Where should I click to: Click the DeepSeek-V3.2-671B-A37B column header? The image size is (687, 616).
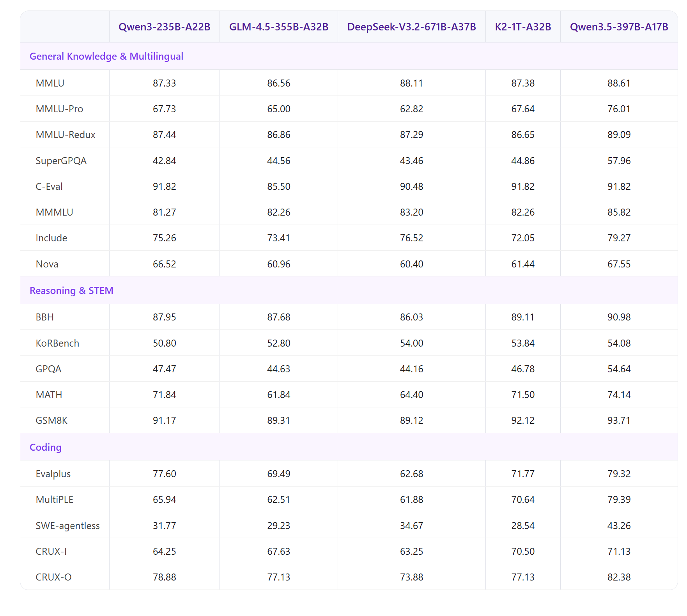tap(411, 27)
